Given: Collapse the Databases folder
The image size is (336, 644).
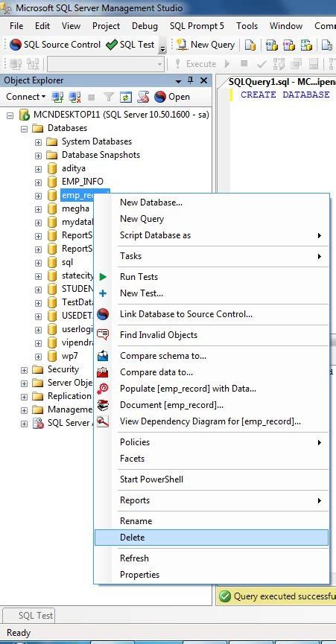Looking at the screenshot, I should tap(25, 129).
